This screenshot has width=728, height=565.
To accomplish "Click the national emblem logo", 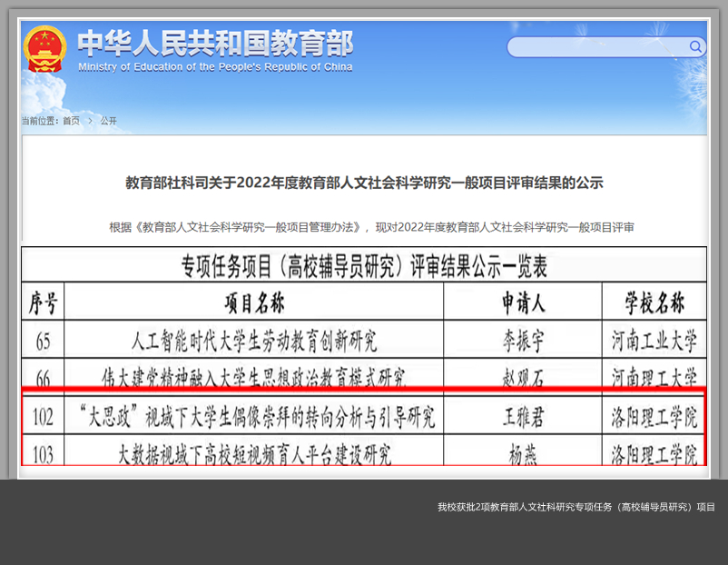I will point(45,48).
